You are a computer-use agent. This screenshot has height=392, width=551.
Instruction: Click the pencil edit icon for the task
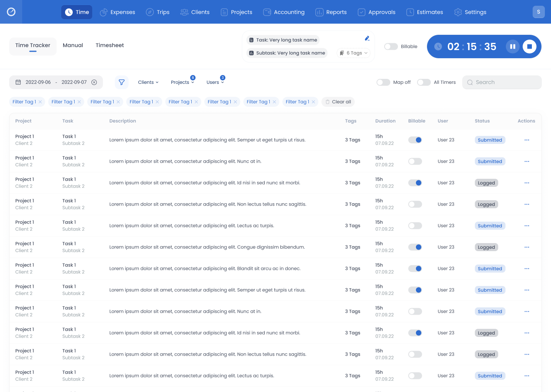[367, 38]
